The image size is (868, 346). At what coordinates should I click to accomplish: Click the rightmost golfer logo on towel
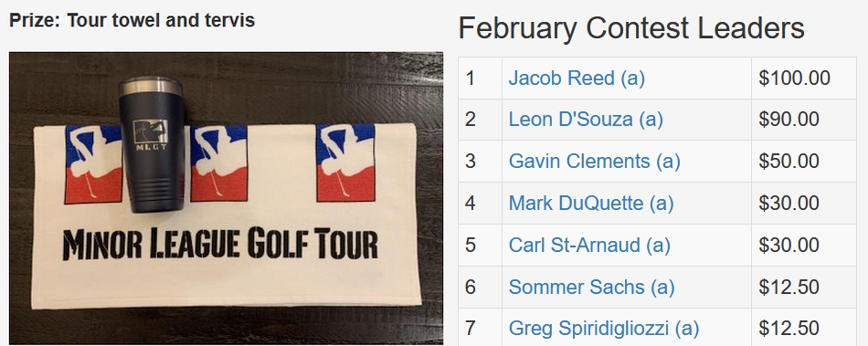coord(345,163)
